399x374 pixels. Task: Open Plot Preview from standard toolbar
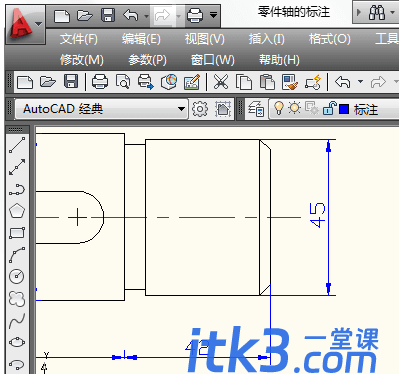[123, 82]
